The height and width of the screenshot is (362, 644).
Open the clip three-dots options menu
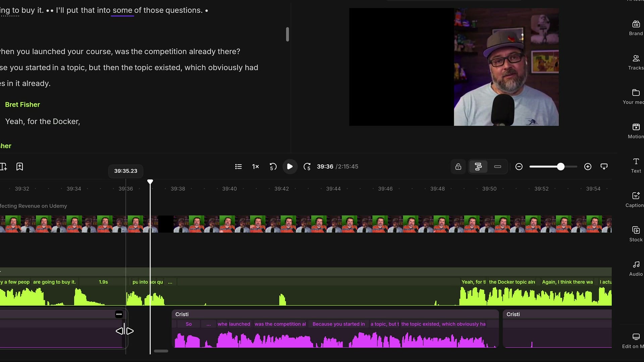tap(119, 314)
